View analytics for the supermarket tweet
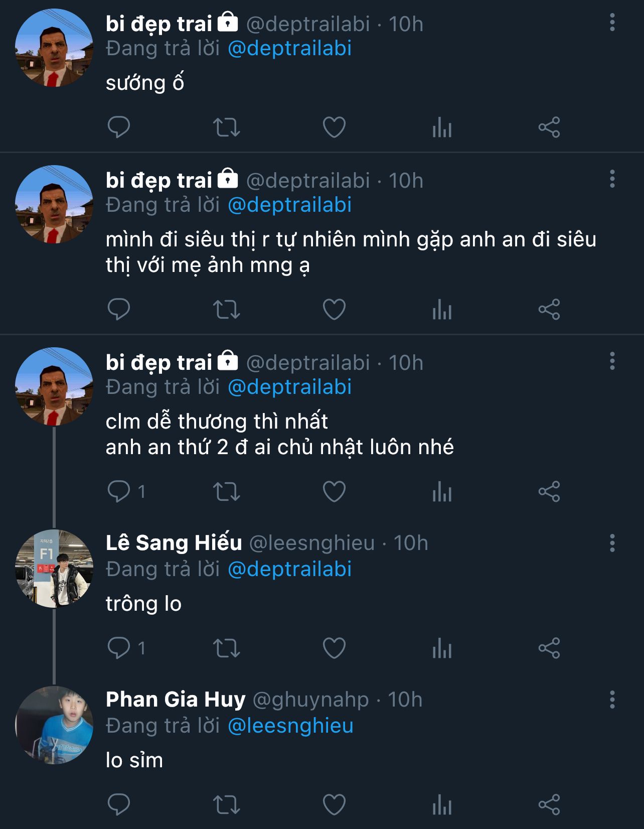Screen dimensions: 644x829 [x=442, y=309]
